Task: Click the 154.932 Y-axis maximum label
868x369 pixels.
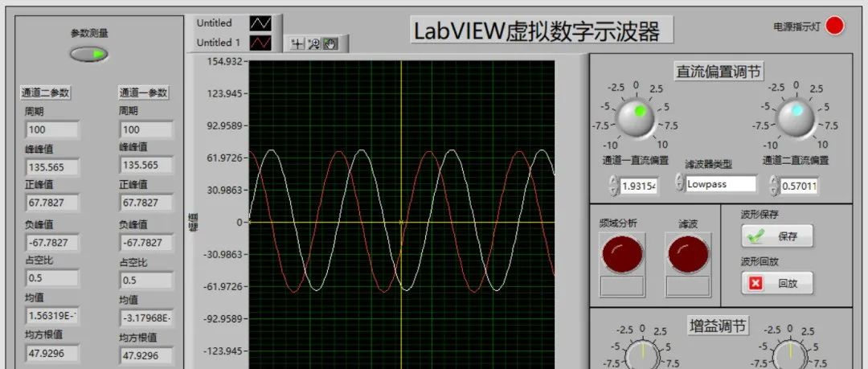Action: [x=225, y=61]
